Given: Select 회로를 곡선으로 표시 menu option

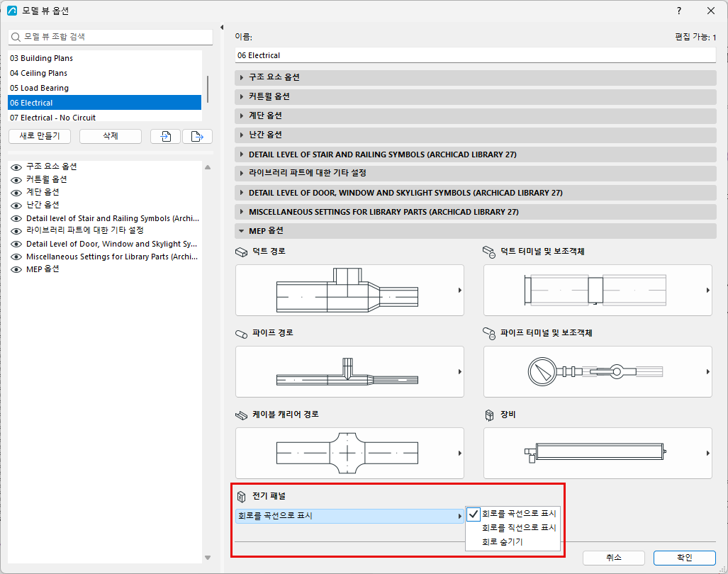Looking at the screenshot, I should click(x=513, y=514).
